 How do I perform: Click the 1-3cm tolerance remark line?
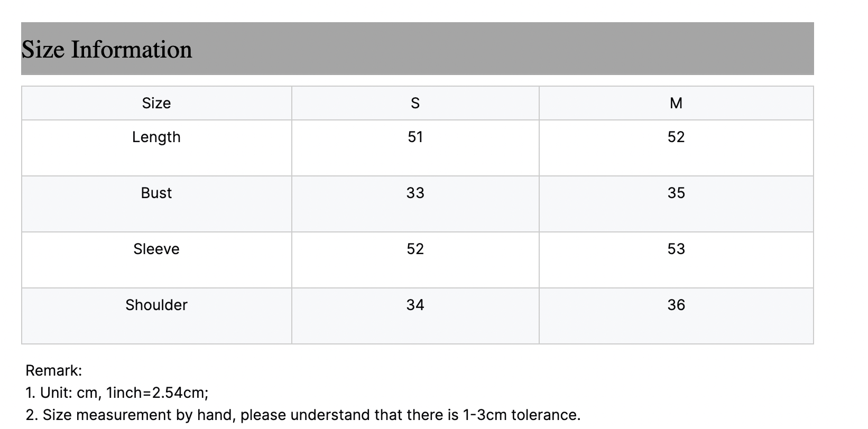[303, 415]
